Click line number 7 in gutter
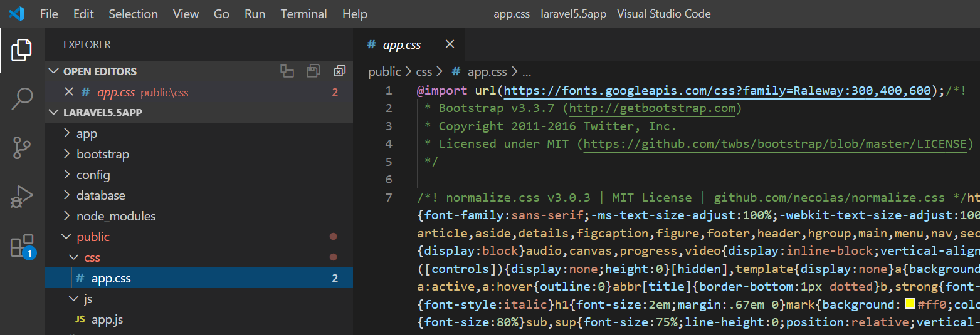The image size is (980, 335). tap(389, 198)
